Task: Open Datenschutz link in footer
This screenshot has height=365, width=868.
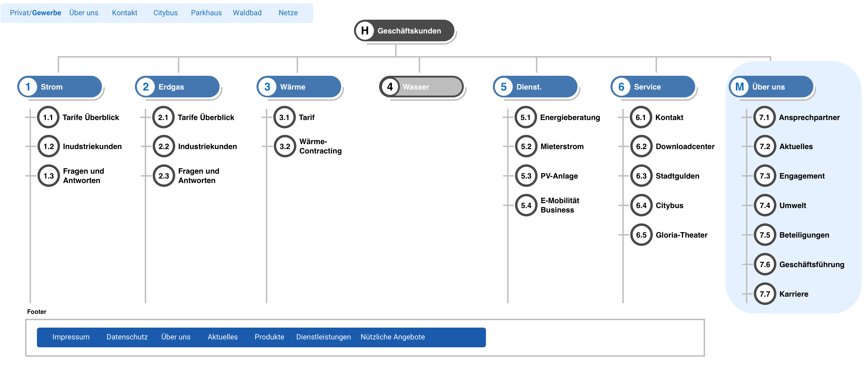Action: pyautogui.click(x=127, y=337)
